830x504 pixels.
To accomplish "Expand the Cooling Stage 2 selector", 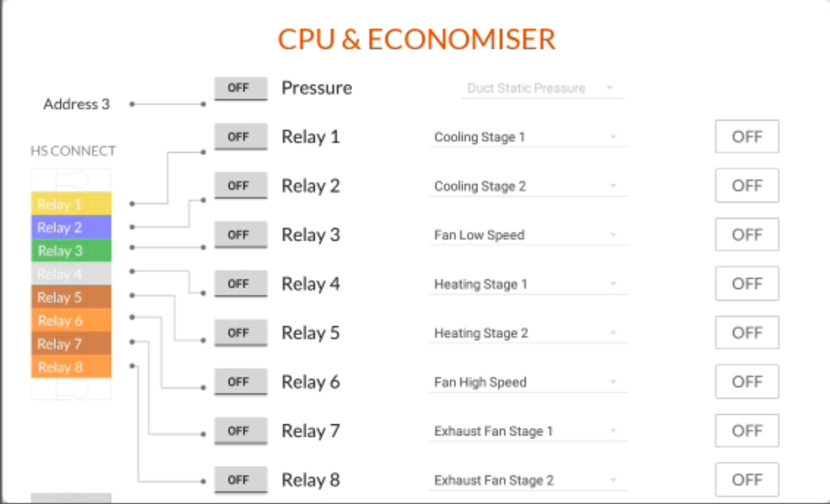I will (528, 186).
